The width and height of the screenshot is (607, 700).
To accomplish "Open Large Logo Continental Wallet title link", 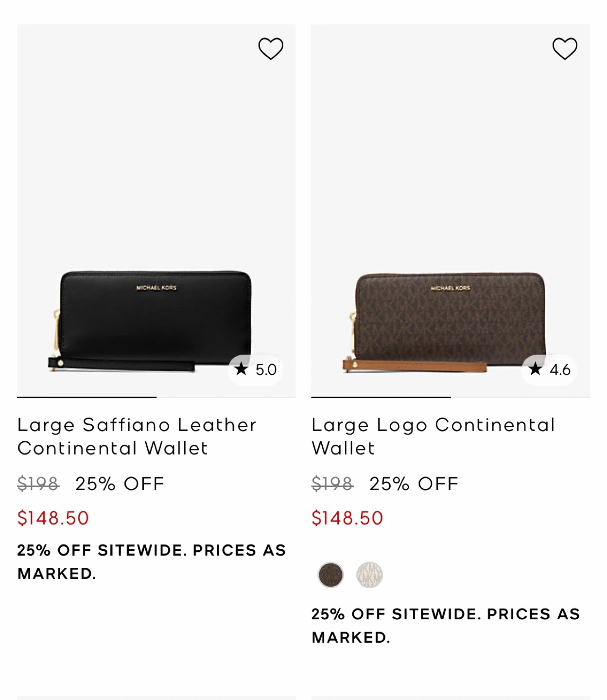I will point(433,437).
